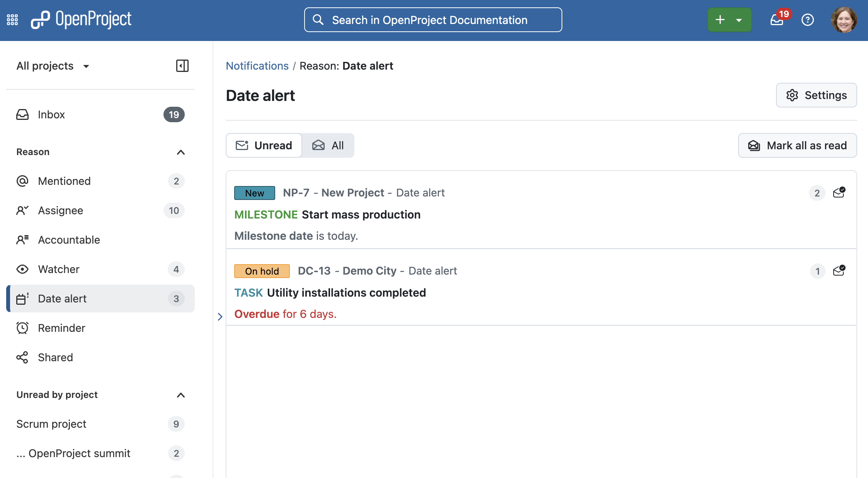Mark NP-7 notification as read
Viewport: 868px width, 478px height.
click(x=839, y=193)
